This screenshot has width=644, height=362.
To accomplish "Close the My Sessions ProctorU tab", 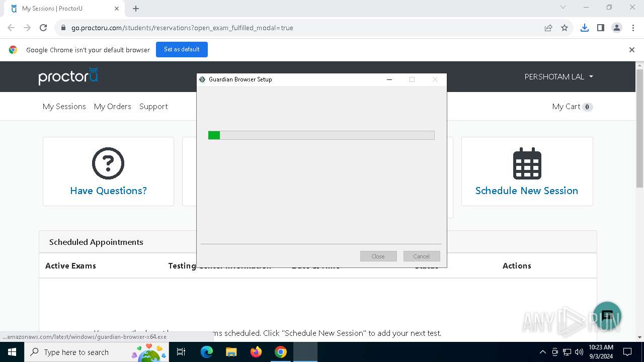I will (117, 9).
